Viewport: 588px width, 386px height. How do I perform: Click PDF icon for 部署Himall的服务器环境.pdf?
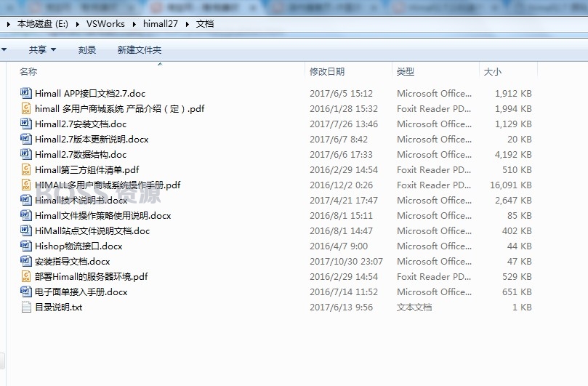tap(26, 276)
